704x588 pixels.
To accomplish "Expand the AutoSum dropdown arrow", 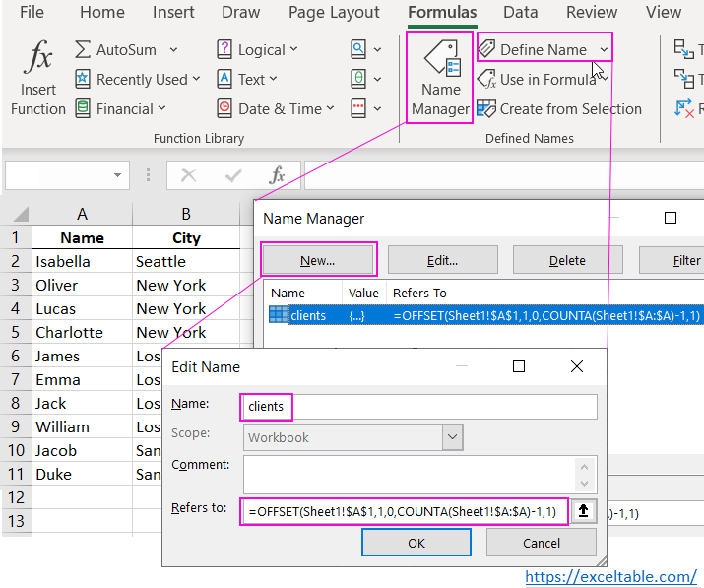I will click(x=173, y=49).
